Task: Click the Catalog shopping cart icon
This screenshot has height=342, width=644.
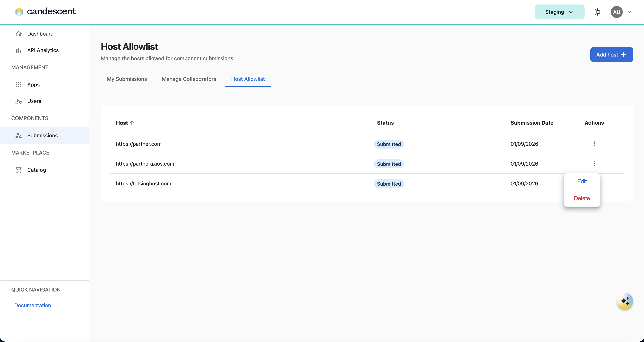Action: [19, 170]
